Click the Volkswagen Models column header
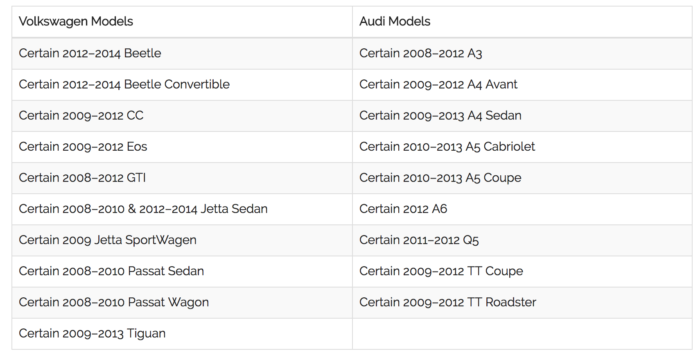The width and height of the screenshot is (700, 360). click(x=182, y=21)
